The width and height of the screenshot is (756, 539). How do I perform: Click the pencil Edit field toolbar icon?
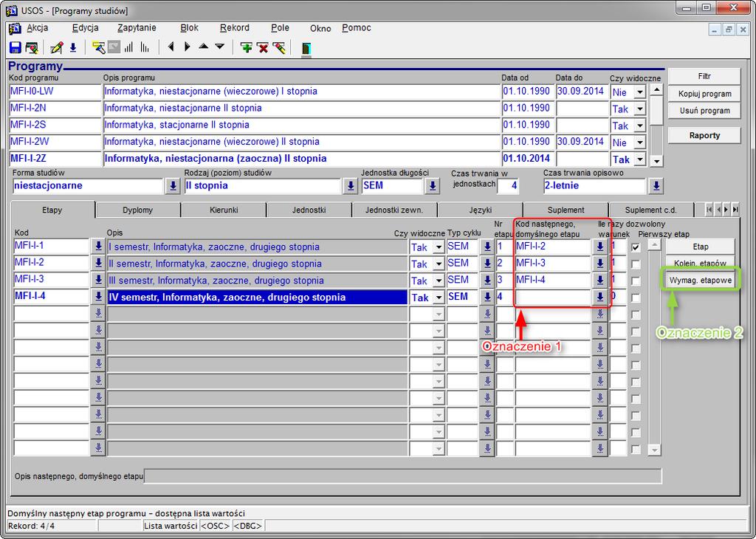(x=56, y=48)
